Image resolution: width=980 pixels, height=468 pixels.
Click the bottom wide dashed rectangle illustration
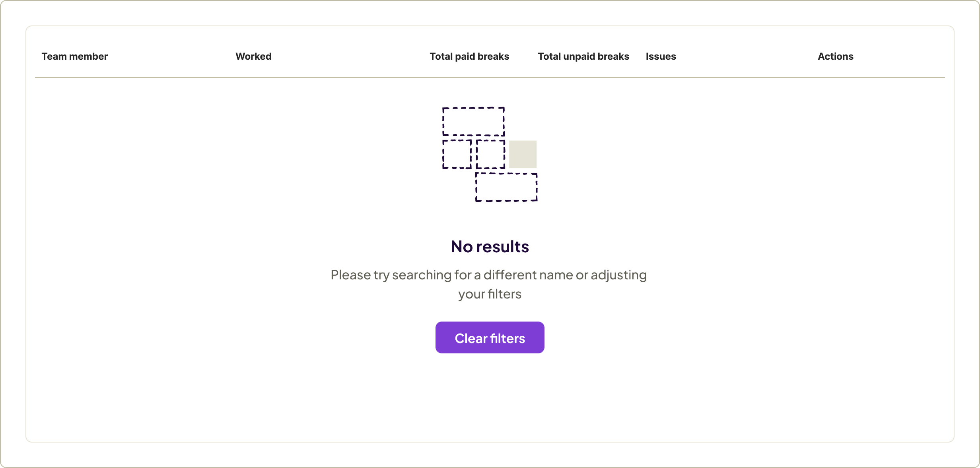coord(506,188)
